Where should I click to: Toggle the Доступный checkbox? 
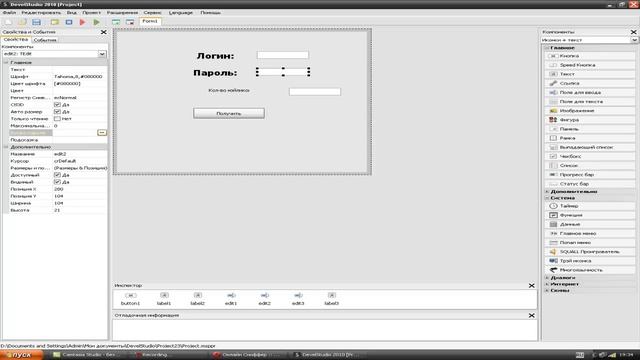pos(57,175)
